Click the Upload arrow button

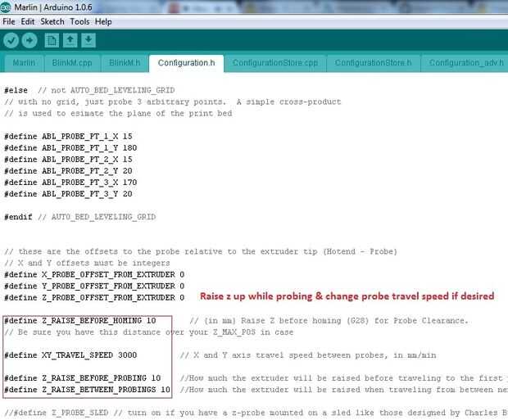point(29,40)
